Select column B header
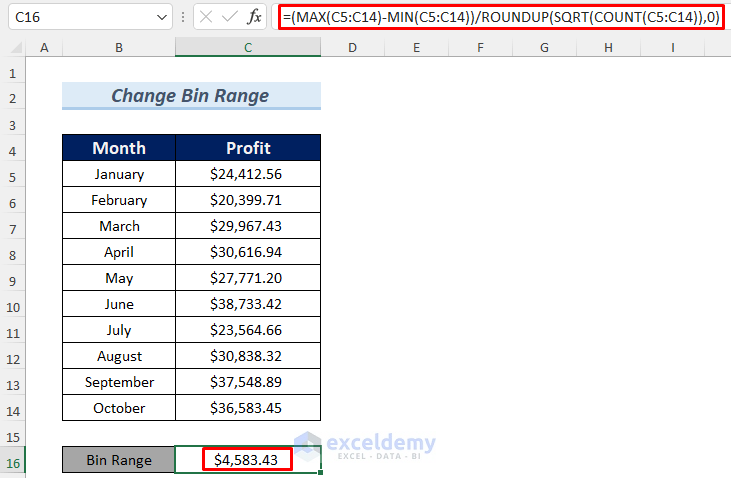 (x=119, y=48)
